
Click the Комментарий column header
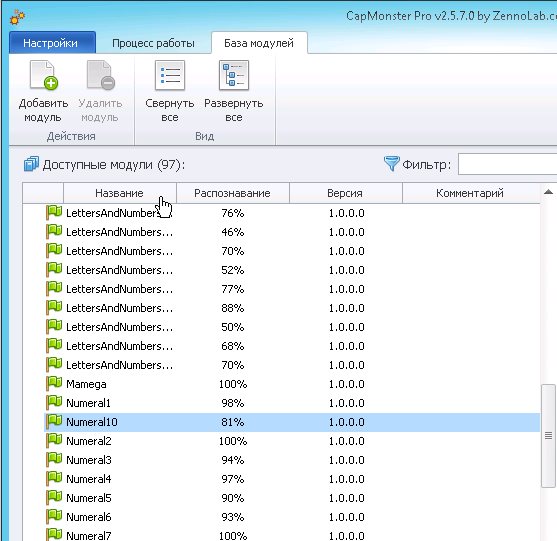pyautogui.click(x=471, y=193)
